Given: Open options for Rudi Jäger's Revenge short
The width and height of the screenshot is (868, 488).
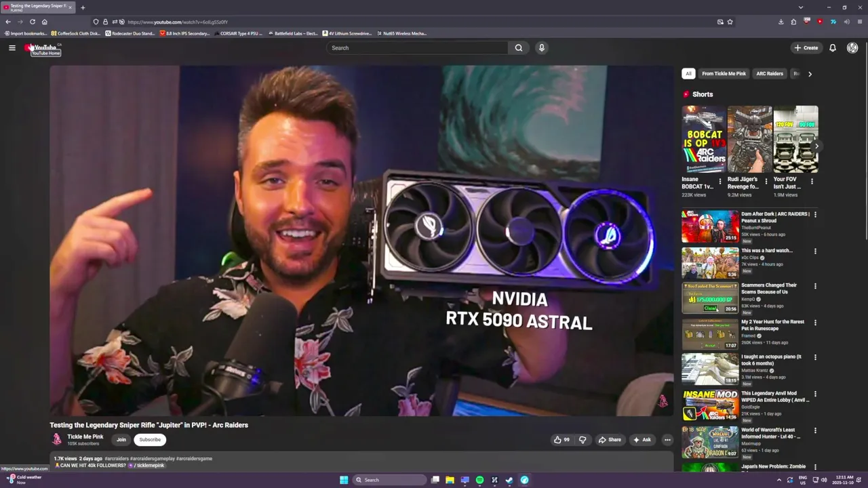Looking at the screenshot, I should (766, 182).
